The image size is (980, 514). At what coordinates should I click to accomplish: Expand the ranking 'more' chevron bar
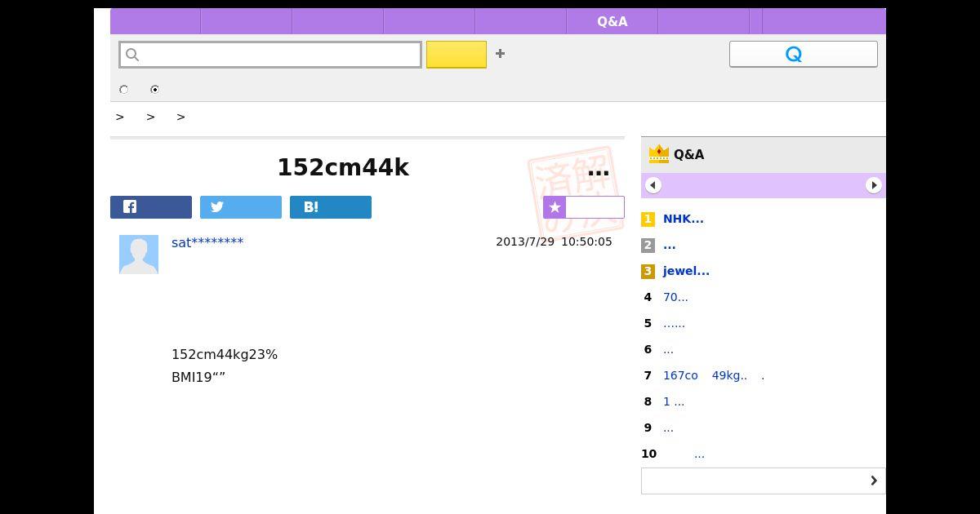pyautogui.click(x=763, y=481)
